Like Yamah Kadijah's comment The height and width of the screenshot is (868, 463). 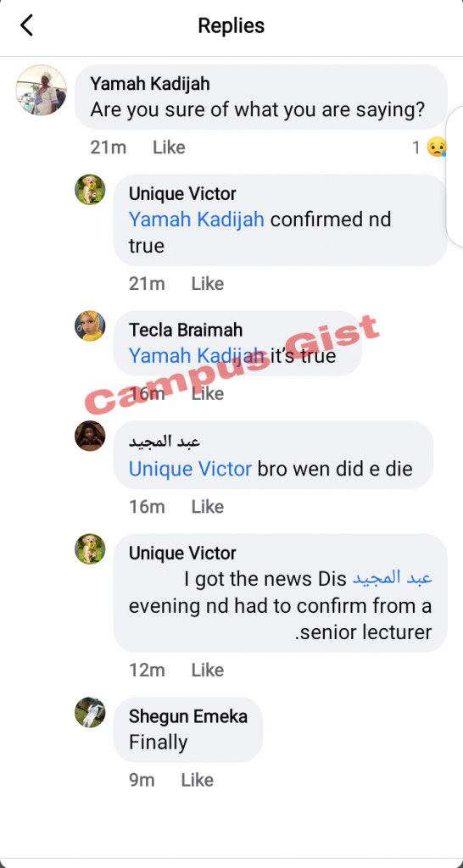169,147
